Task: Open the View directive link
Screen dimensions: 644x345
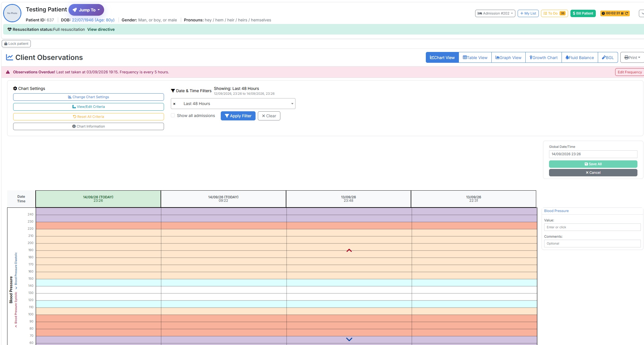Action: 101,29
